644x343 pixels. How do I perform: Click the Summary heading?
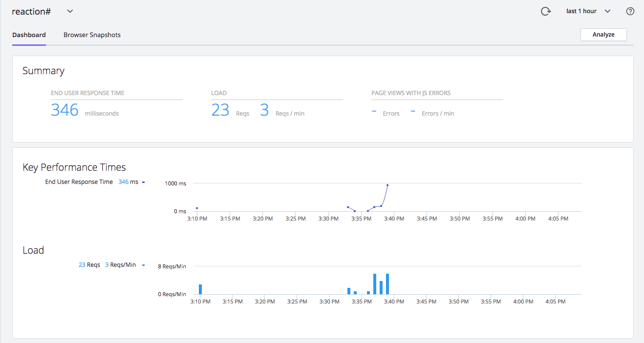(x=43, y=71)
